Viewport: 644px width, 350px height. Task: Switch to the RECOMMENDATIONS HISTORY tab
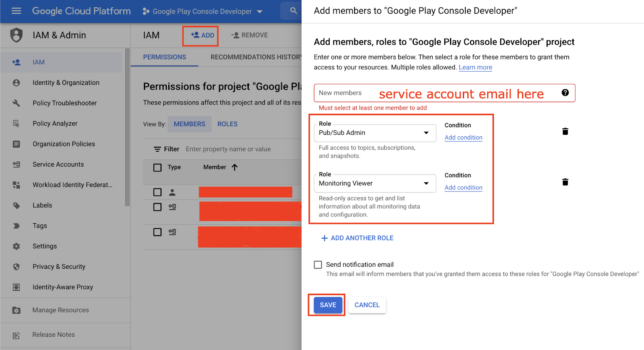coord(256,57)
